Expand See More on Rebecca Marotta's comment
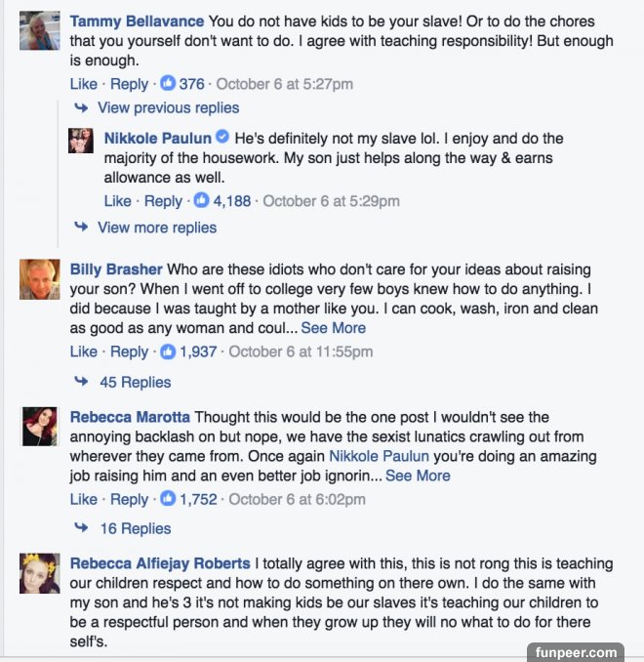The image size is (644, 662). tap(418, 476)
